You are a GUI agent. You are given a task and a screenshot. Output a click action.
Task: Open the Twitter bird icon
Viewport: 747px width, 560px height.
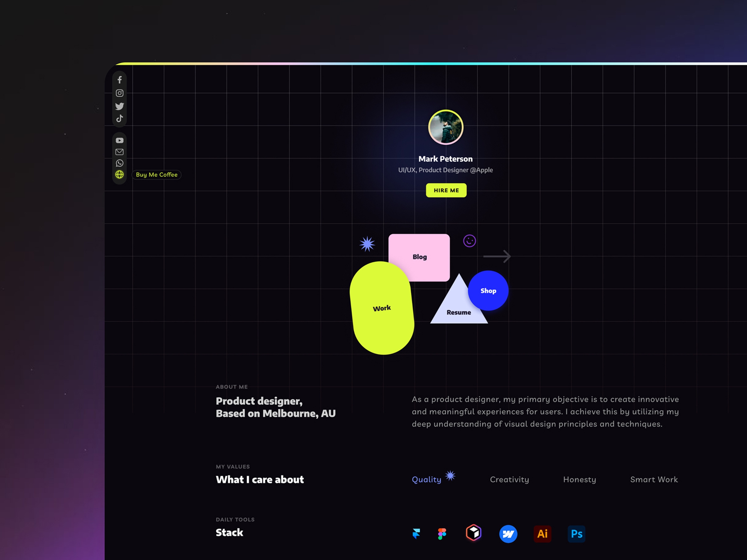[120, 106]
